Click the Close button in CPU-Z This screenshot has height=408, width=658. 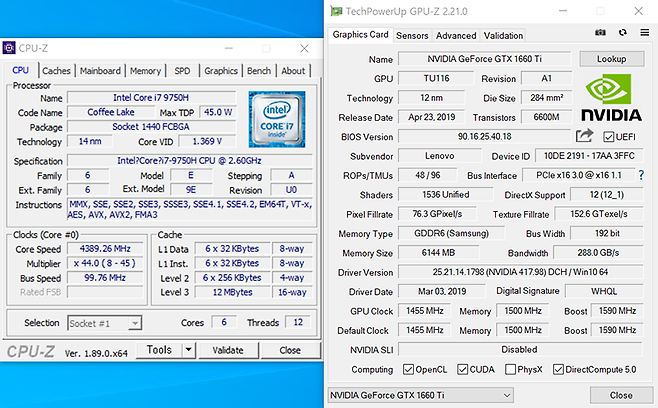click(x=290, y=350)
